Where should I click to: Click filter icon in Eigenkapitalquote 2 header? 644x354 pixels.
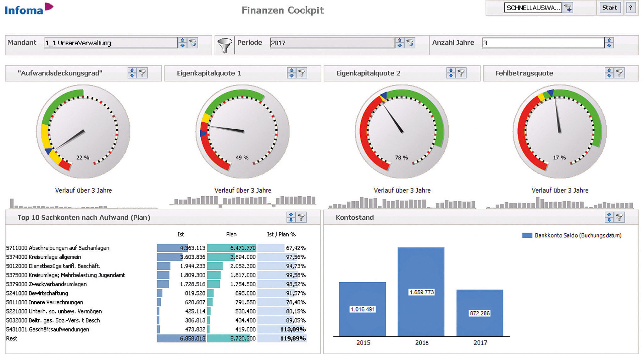pos(461,73)
